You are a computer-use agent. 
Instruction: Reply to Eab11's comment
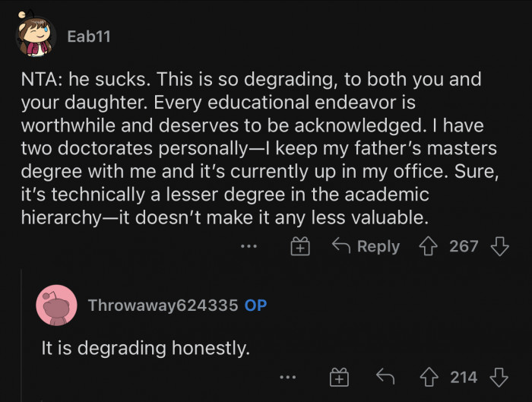click(366, 246)
